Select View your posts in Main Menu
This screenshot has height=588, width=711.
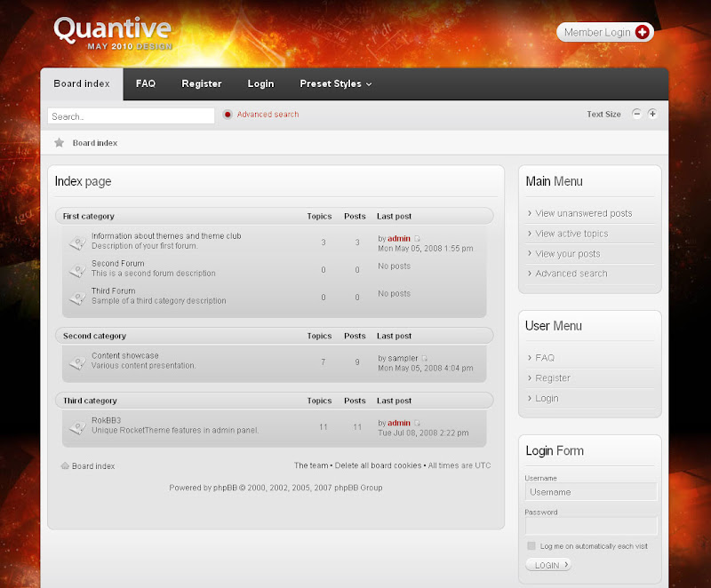pyautogui.click(x=568, y=254)
